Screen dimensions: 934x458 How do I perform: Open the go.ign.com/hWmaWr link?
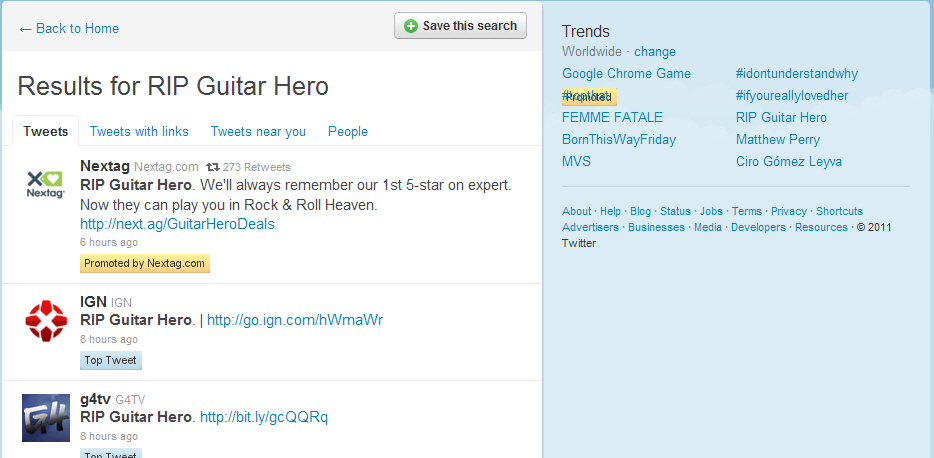point(295,320)
